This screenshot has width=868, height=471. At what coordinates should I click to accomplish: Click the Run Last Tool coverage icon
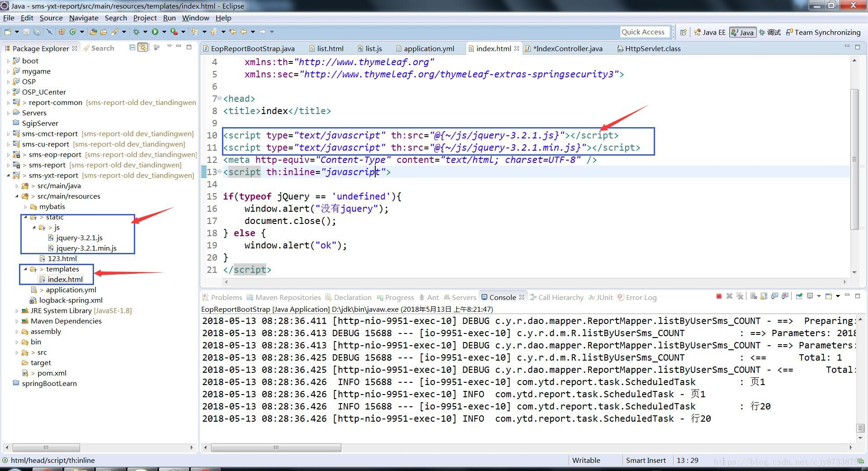[x=174, y=32]
